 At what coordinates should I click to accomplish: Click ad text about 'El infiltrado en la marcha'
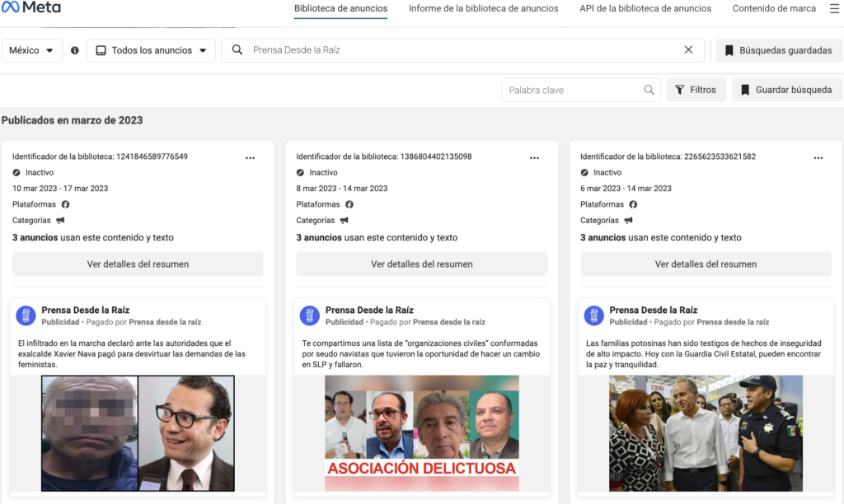(x=132, y=354)
